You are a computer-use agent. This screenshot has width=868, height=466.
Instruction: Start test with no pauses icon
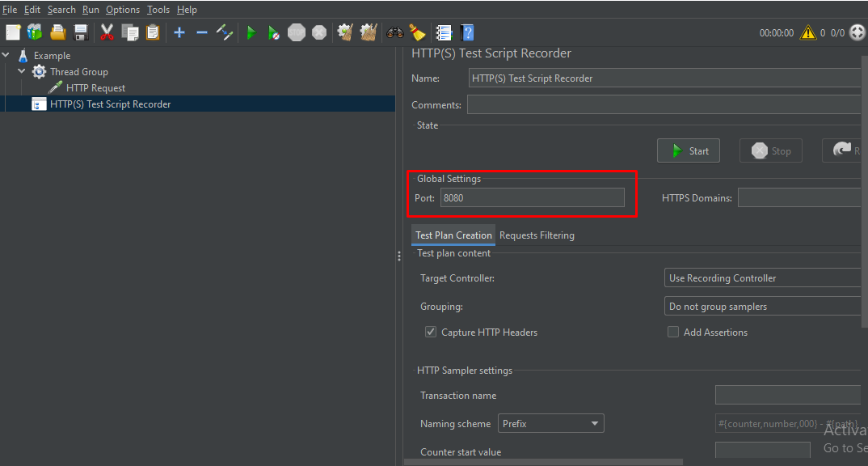click(273, 32)
